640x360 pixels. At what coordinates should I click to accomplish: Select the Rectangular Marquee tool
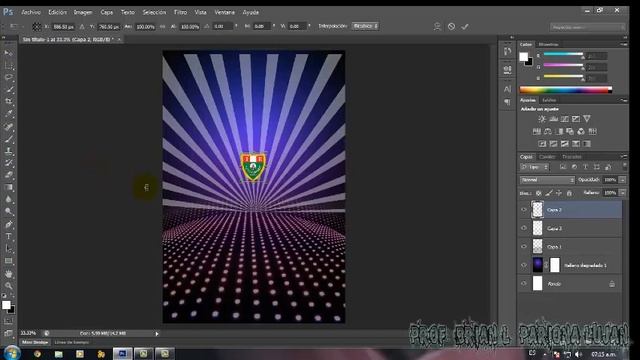coord(8,65)
